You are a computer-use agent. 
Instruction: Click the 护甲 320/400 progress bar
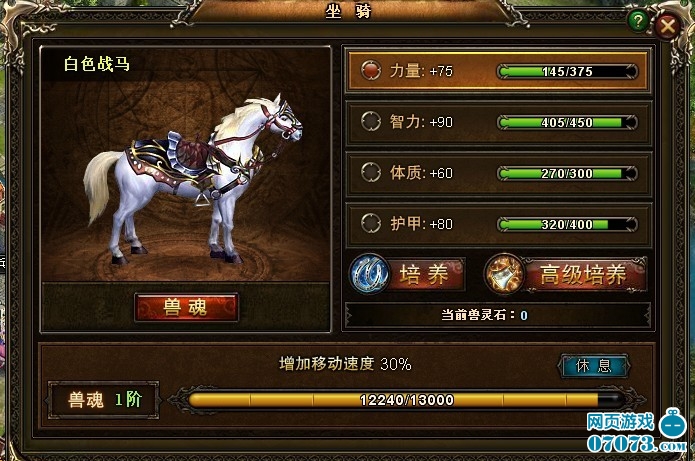[567, 224]
